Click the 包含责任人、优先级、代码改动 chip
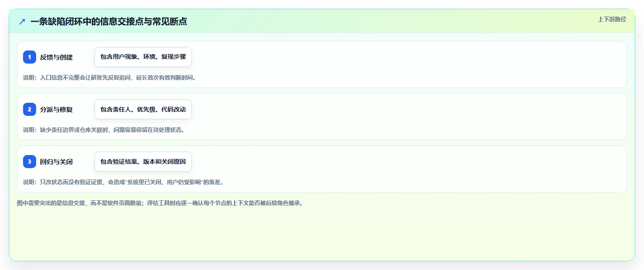This screenshot has width=644, height=270. tap(143, 109)
